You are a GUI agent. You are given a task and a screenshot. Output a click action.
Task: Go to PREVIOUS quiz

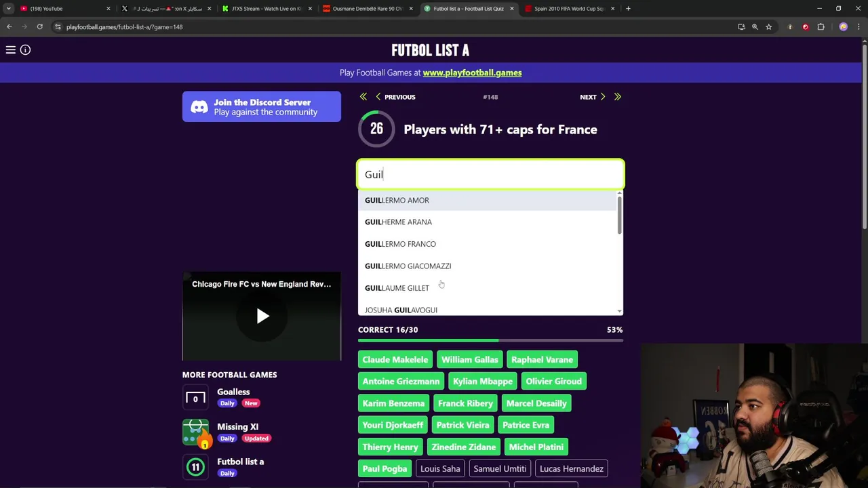[x=395, y=97]
